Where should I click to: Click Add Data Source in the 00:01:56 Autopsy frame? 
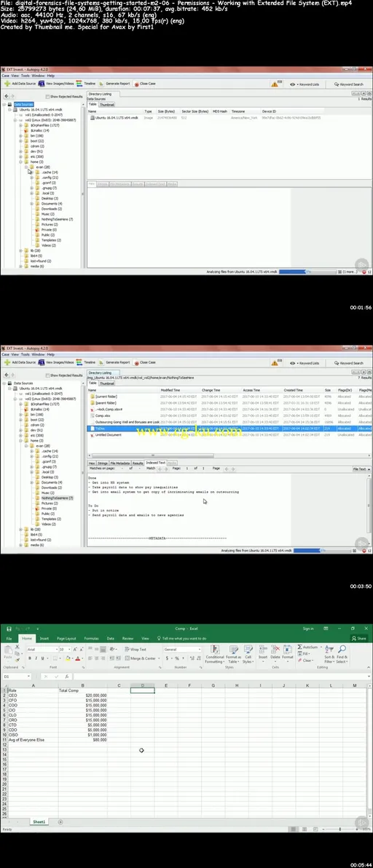[20, 84]
